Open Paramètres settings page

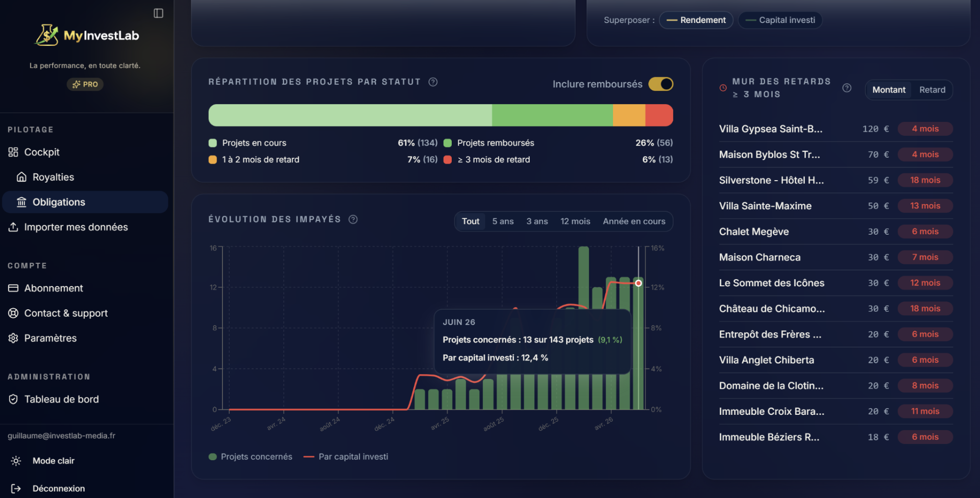pyautogui.click(x=85, y=338)
